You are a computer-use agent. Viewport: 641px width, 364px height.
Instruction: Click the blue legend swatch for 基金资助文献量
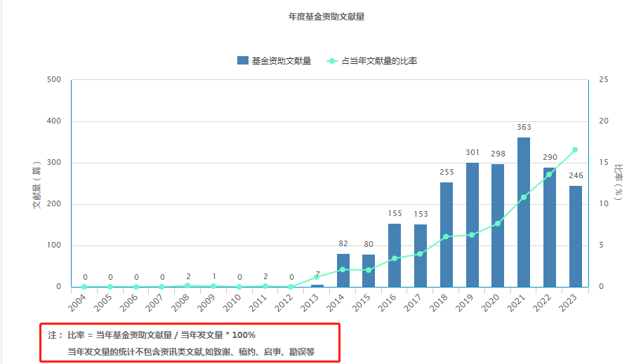click(x=242, y=60)
